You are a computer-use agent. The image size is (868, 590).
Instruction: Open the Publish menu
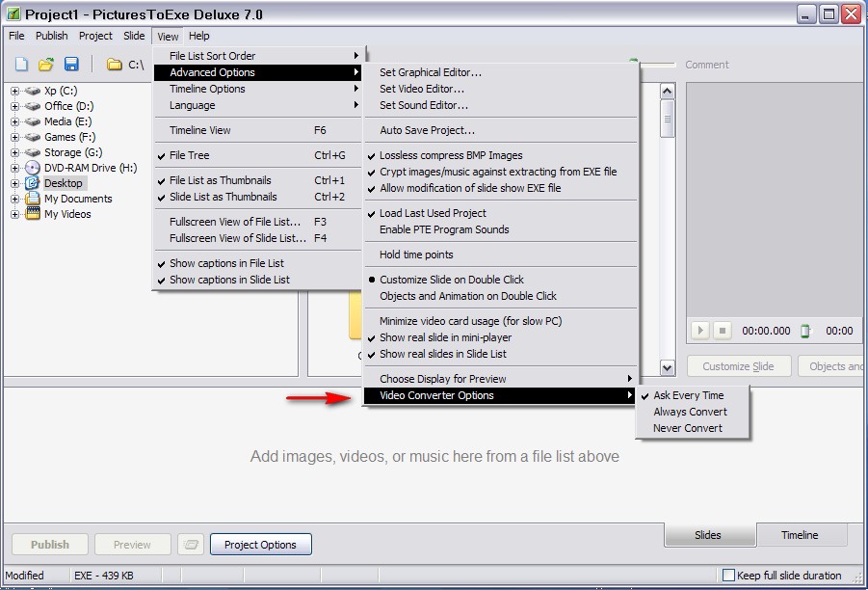click(51, 36)
